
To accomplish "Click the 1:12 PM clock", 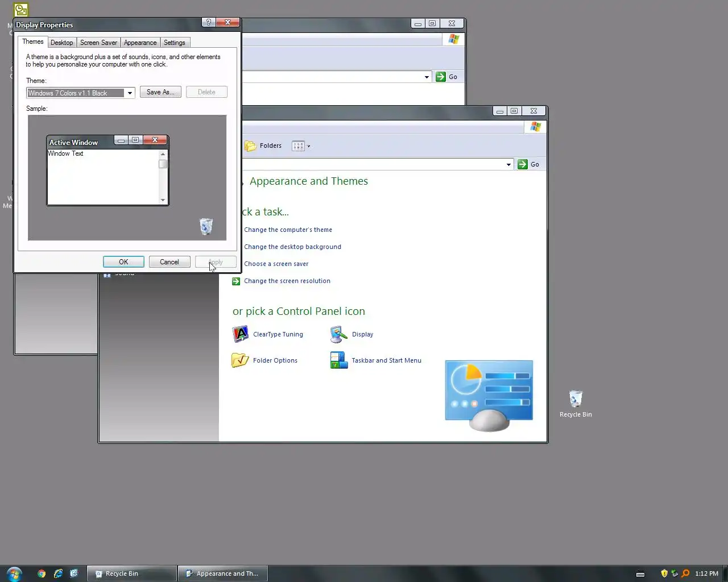I will click(x=706, y=573).
